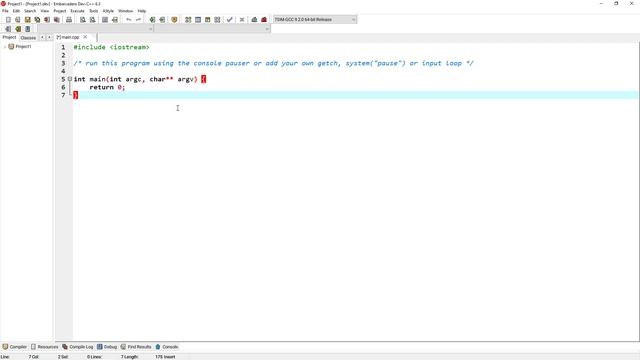Viewport: 640px width, 360px height.
Task: Click the navigate Back green arrow icon
Action: 152,20
